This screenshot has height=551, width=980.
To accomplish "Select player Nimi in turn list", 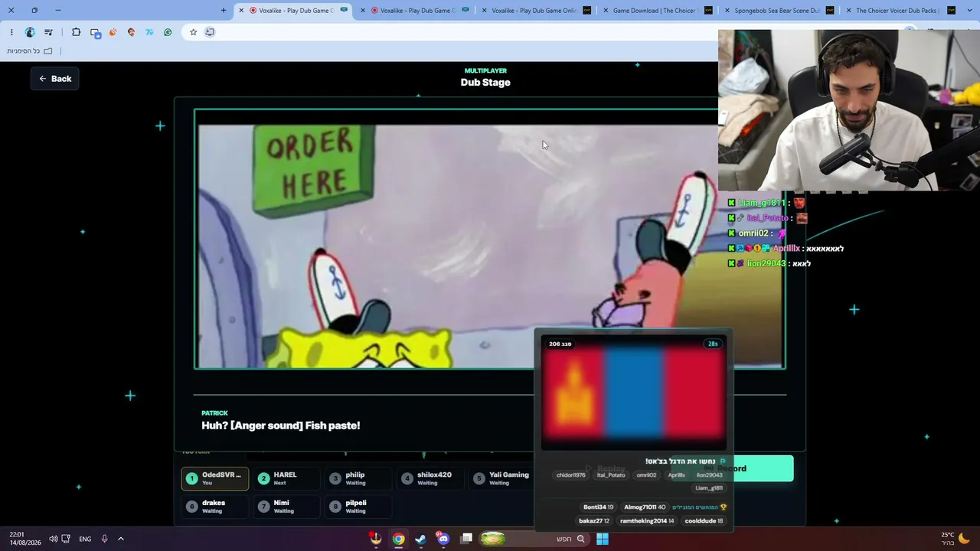I will click(x=286, y=507).
